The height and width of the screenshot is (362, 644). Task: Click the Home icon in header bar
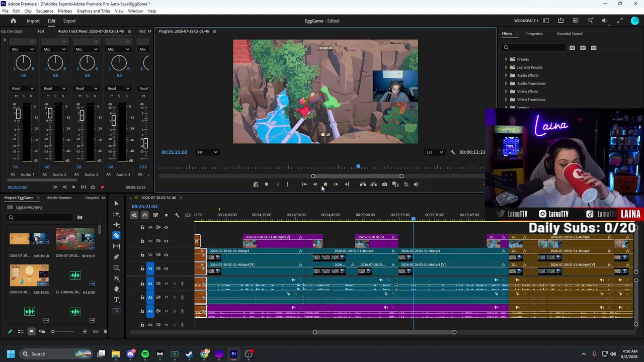pos(14,21)
